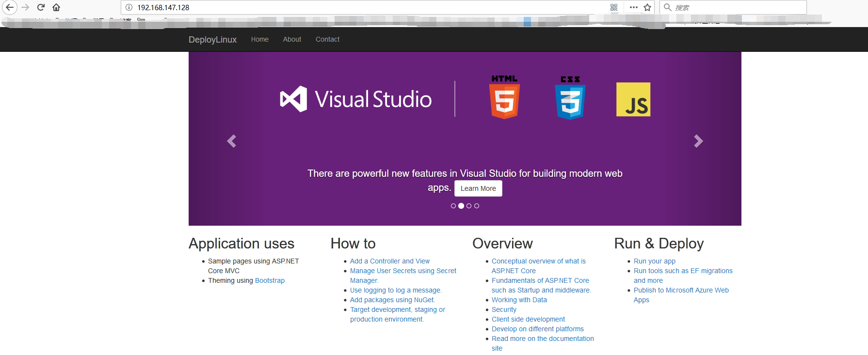Screen dimensions: 868x355
Task: Show previous carousel slide with left chevron
Action: 232,141
